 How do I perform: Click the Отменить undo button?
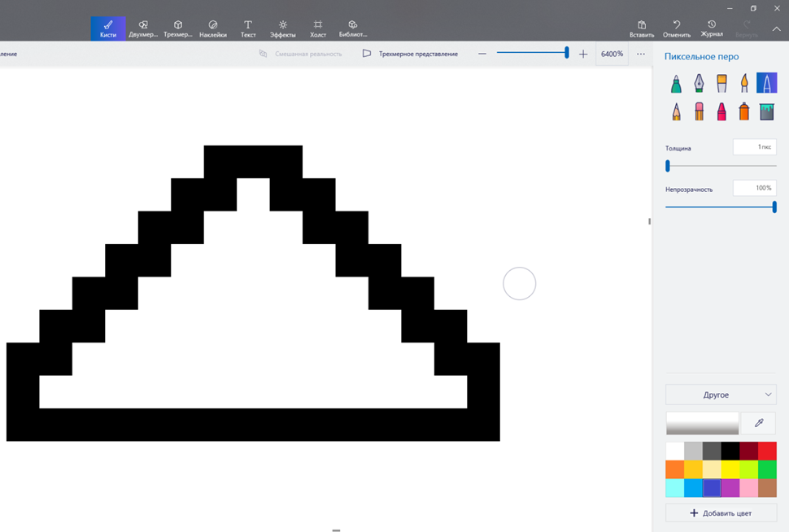[677, 28]
